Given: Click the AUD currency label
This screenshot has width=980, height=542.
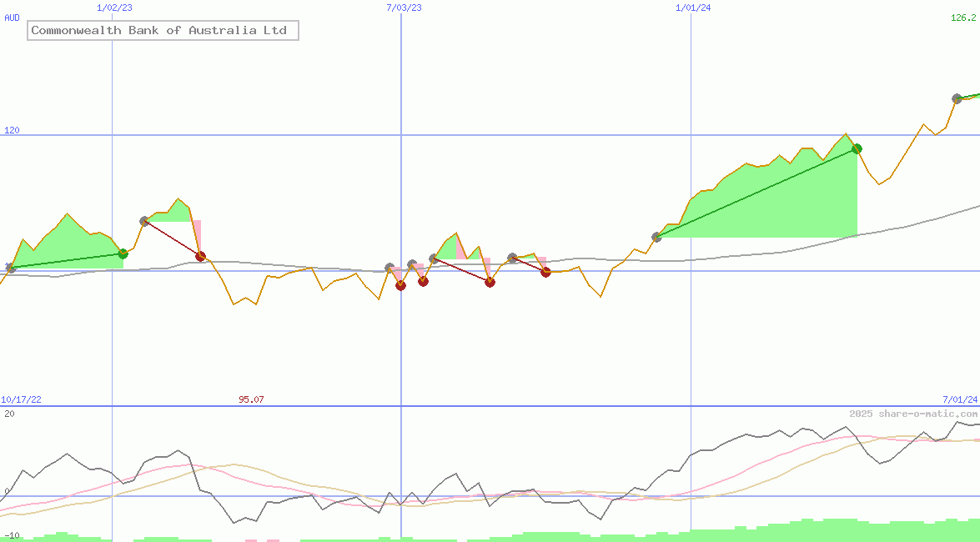Looking at the screenshot, I should (12, 18).
